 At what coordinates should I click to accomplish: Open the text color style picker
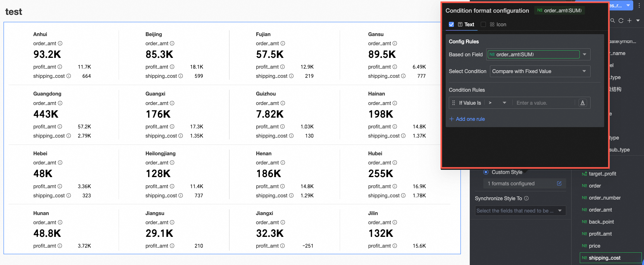coord(583,103)
